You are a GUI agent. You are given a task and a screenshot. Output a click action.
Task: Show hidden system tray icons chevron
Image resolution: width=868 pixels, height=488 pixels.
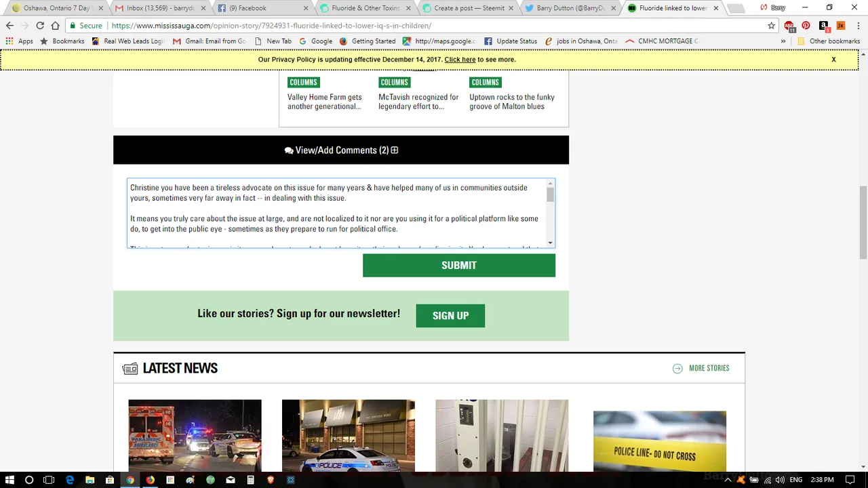[729, 480]
